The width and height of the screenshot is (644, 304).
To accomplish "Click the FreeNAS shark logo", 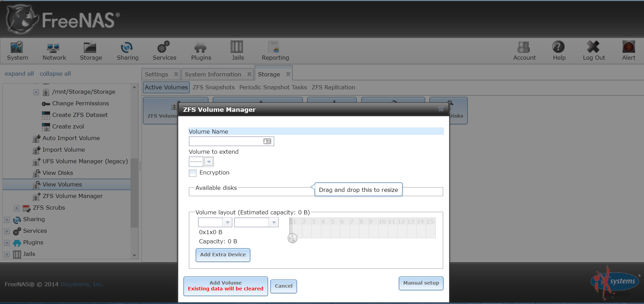I will pyautogui.click(x=22, y=19).
